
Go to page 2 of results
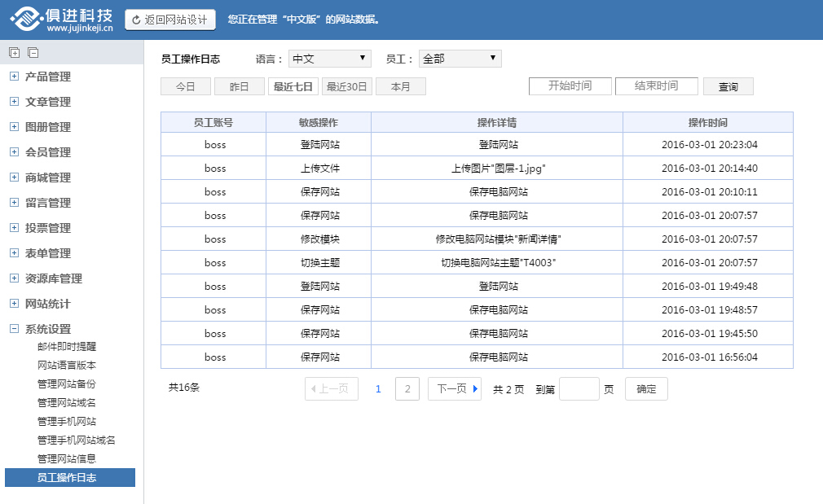(407, 389)
